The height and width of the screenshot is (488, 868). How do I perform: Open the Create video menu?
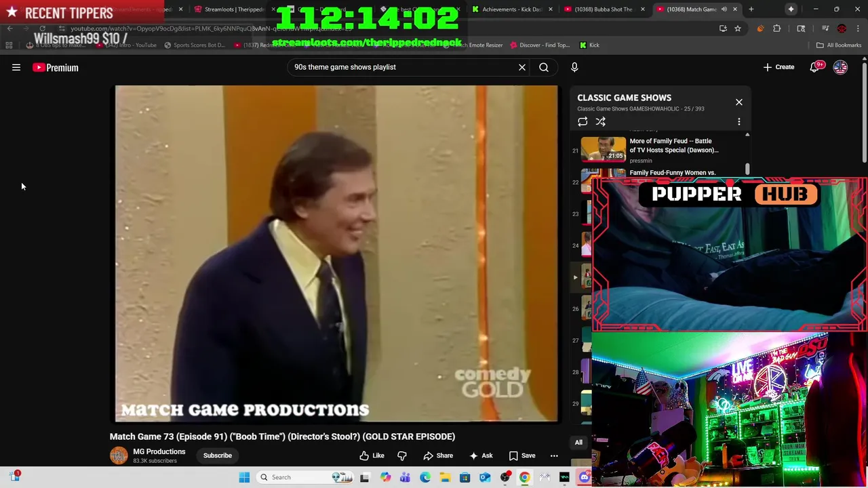point(778,67)
